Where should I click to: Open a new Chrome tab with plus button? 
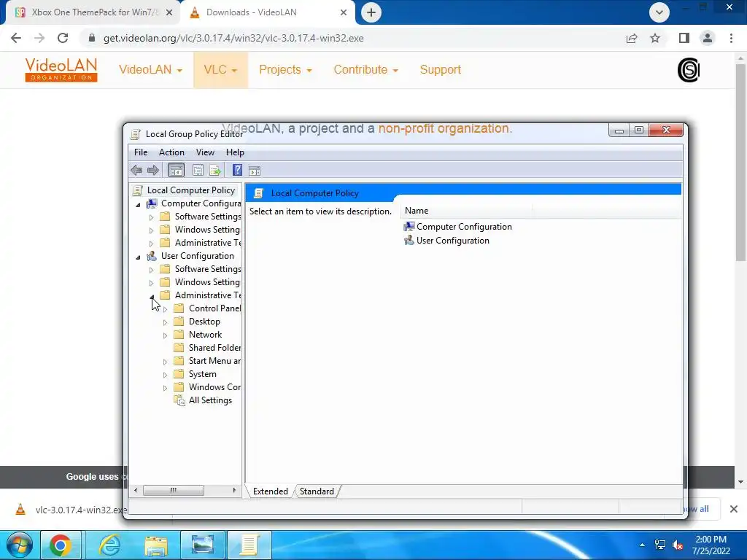point(371,12)
